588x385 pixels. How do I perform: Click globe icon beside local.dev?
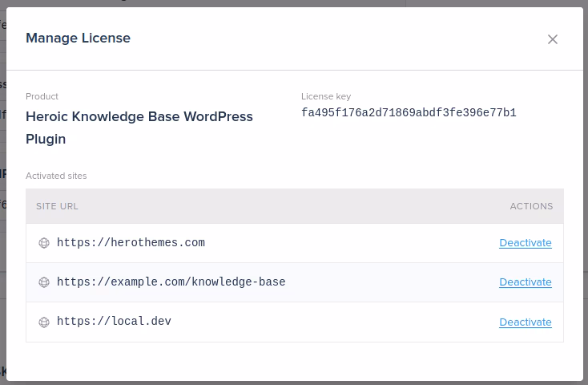pos(44,322)
